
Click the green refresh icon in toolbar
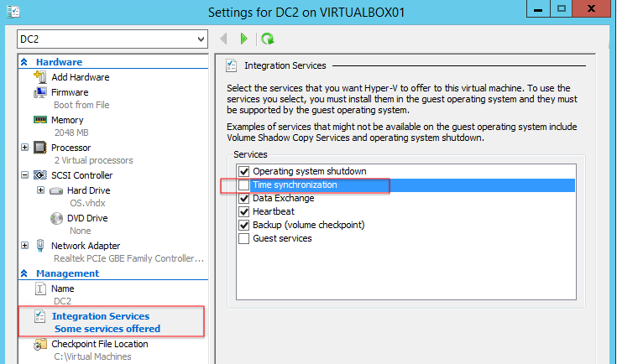click(268, 39)
